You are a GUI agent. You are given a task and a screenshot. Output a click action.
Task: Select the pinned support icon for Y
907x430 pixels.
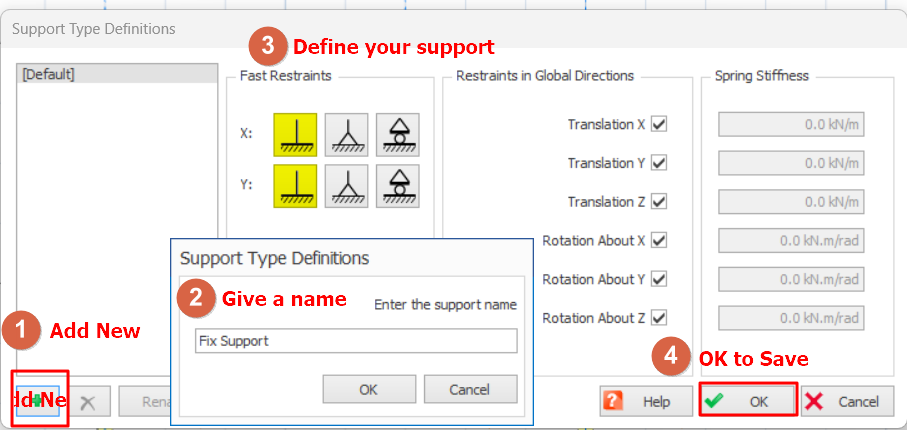(346, 186)
